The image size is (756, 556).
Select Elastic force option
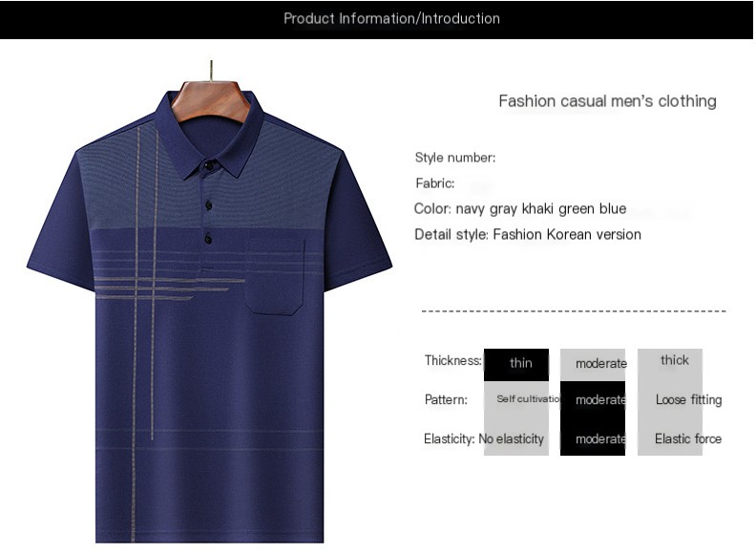pyautogui.click(x=670, y=438)
